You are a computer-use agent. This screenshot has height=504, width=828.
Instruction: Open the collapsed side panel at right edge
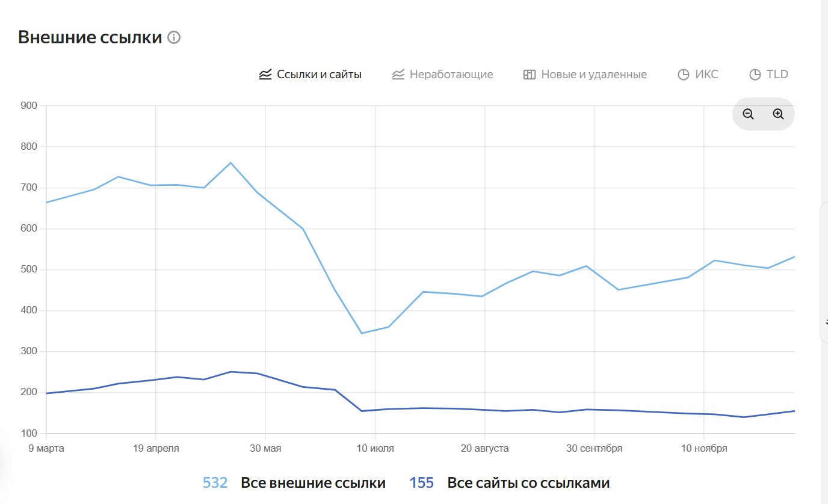coord(824,272)
